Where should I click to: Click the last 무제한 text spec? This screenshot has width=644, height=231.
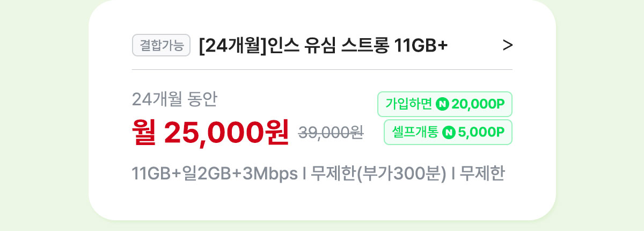(x=482, y=175)
